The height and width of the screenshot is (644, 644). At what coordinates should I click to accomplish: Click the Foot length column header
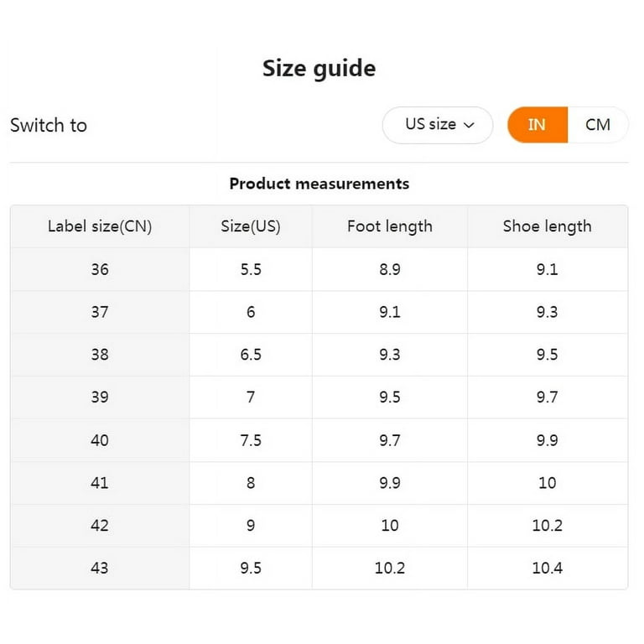coord(390,226)
